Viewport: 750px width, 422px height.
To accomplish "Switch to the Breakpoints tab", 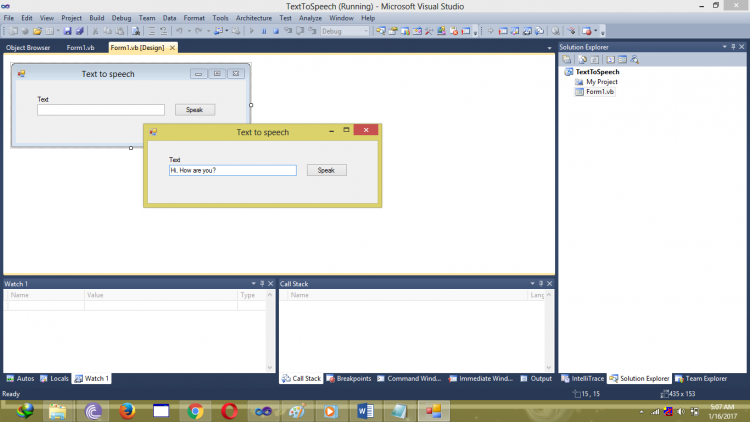I will pyautogui.click(x=353, y=379).
